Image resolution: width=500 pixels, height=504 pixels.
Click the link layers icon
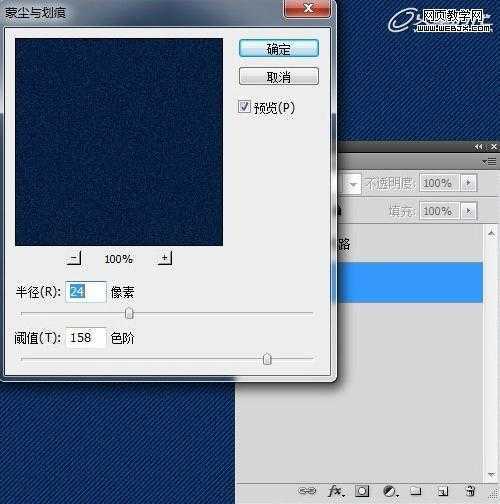(x=307, y=491)
